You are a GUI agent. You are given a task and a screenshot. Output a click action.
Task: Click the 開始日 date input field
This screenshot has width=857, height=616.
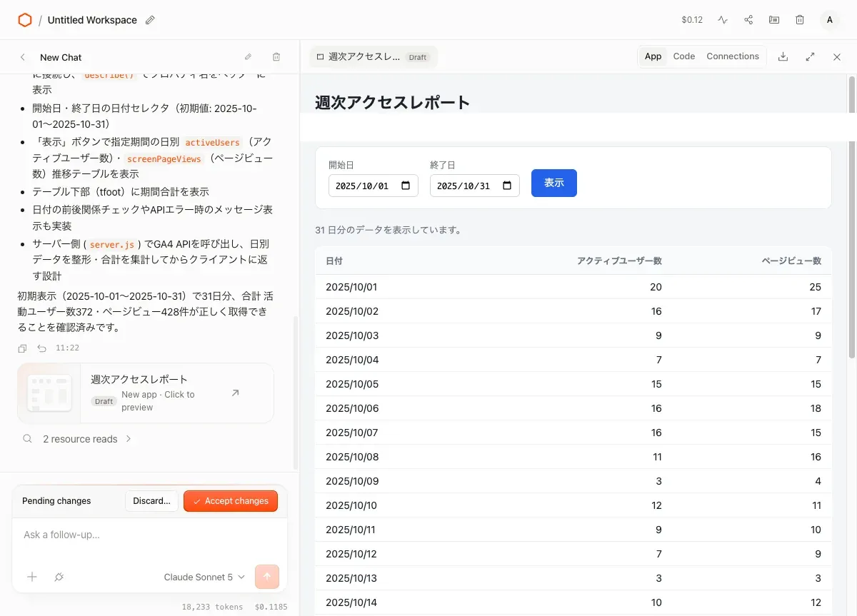pos(374,186)
